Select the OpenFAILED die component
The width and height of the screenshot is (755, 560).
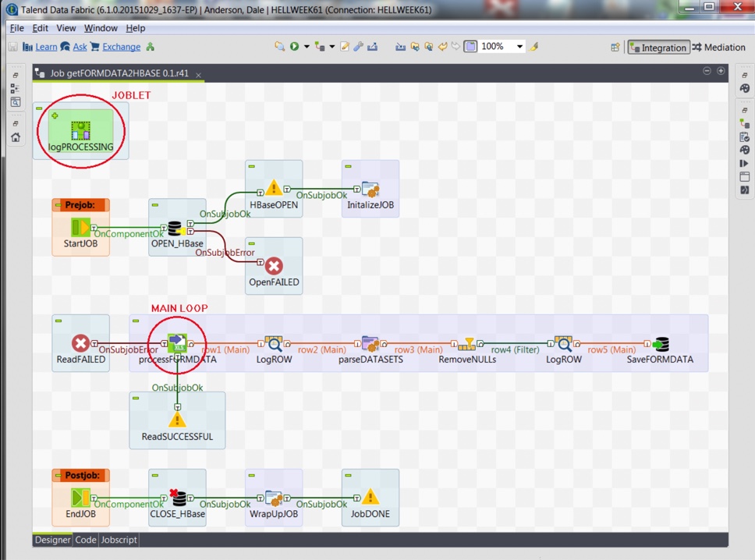pyautogui.click(x=274, y=266)
